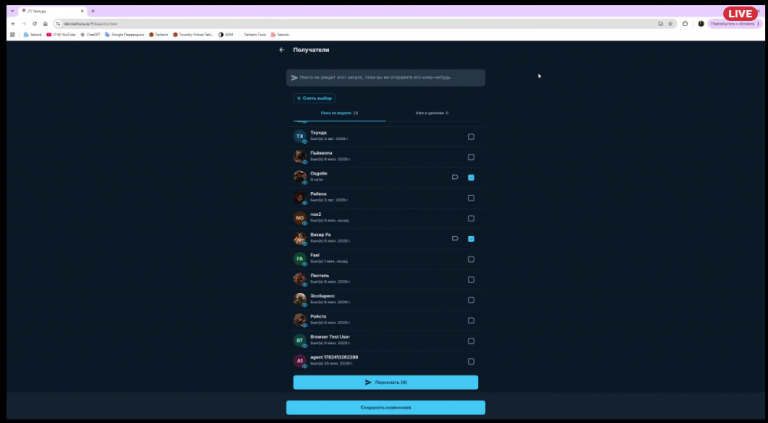Open the YouTube bookmark
This screenshot has width=768, height=423.
(x=61, y=35)
